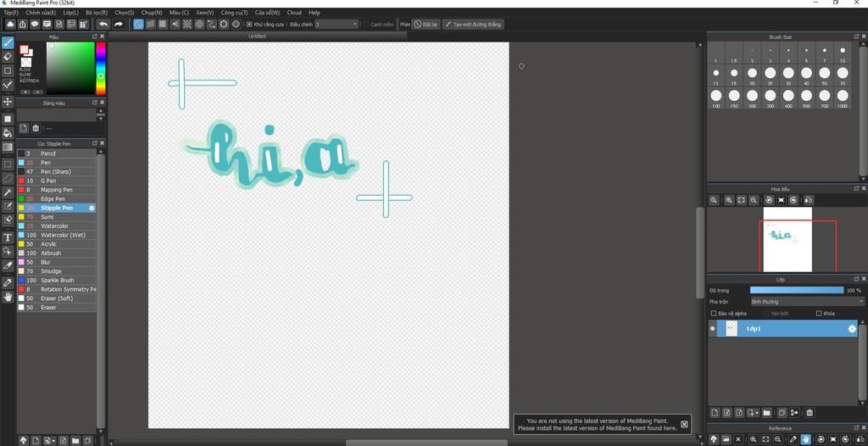Select the Text tool
The width and height of the screenshot is (868, 446).
coord(8,237)
